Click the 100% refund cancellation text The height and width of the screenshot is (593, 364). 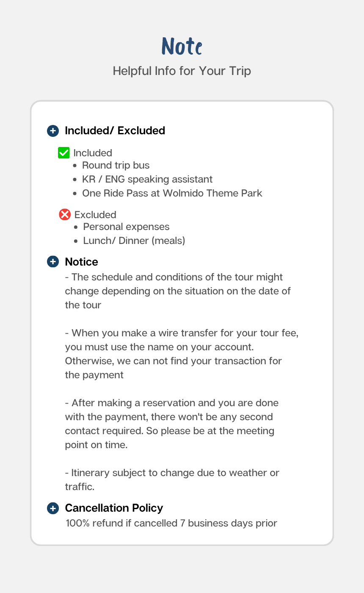171,523
